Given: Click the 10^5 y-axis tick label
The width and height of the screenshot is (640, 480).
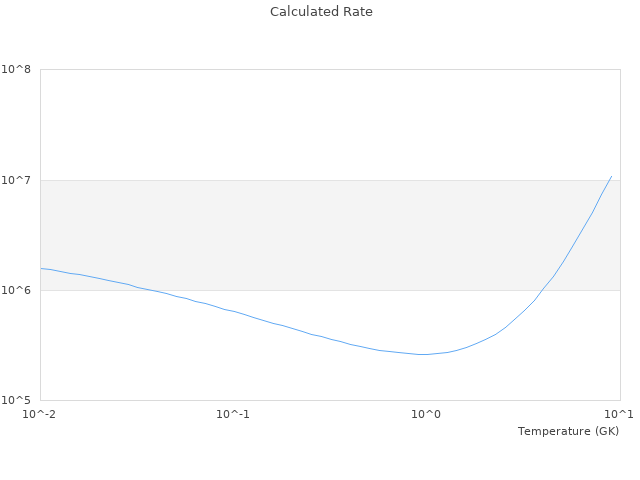Looking at the screenshot, I should click(x=16, y=400).
